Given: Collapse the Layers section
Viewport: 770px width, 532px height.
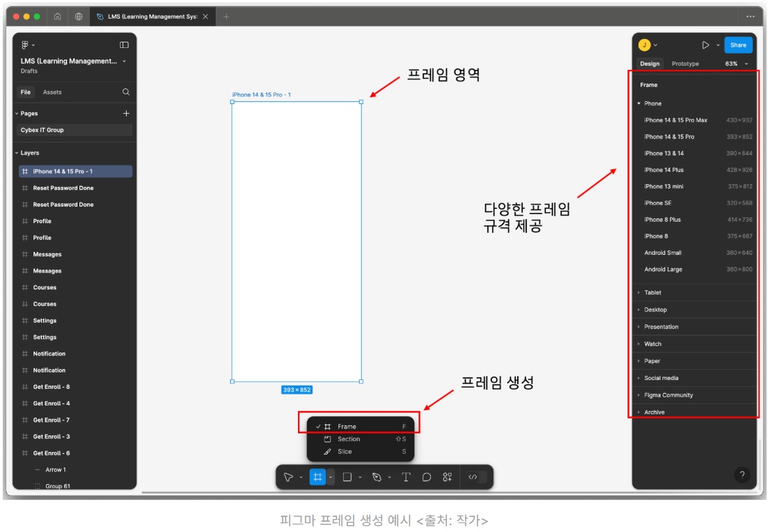Looking at the screenshot, I should (x=16, y=153).
